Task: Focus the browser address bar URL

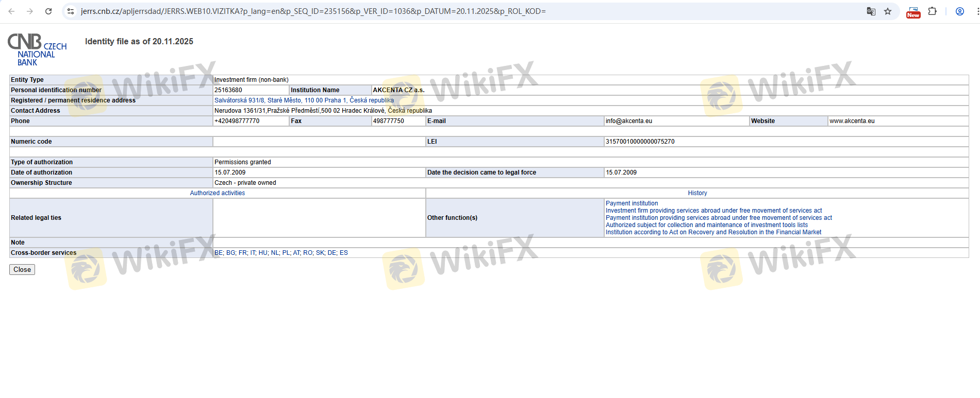Action: point(313,11)
